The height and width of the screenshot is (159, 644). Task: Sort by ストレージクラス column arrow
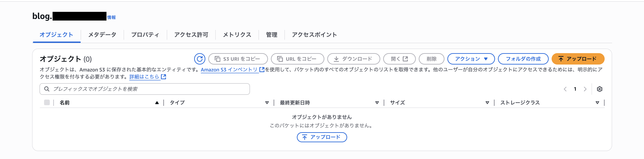coord(597,103)
